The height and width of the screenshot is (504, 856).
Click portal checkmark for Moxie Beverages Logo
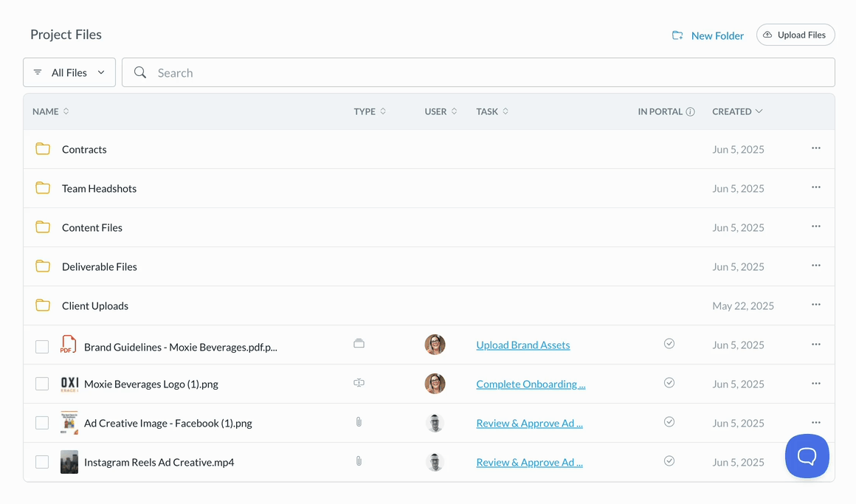(x=669, y=383)
